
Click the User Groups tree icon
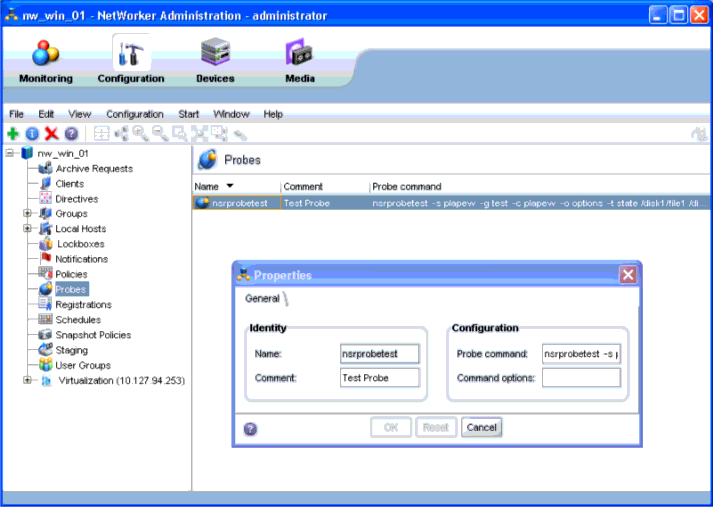click(x=45, y=365)
